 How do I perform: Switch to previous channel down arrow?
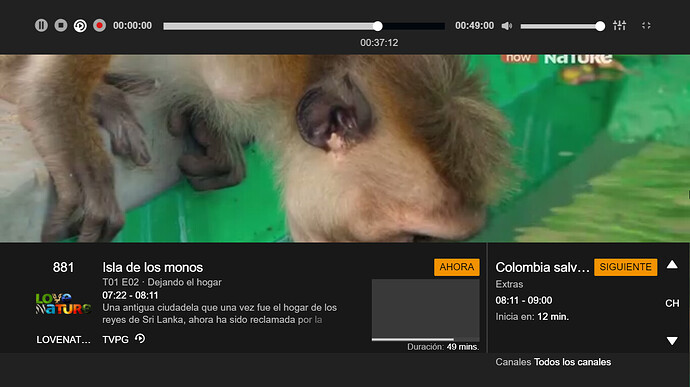(x=672, y=341)
